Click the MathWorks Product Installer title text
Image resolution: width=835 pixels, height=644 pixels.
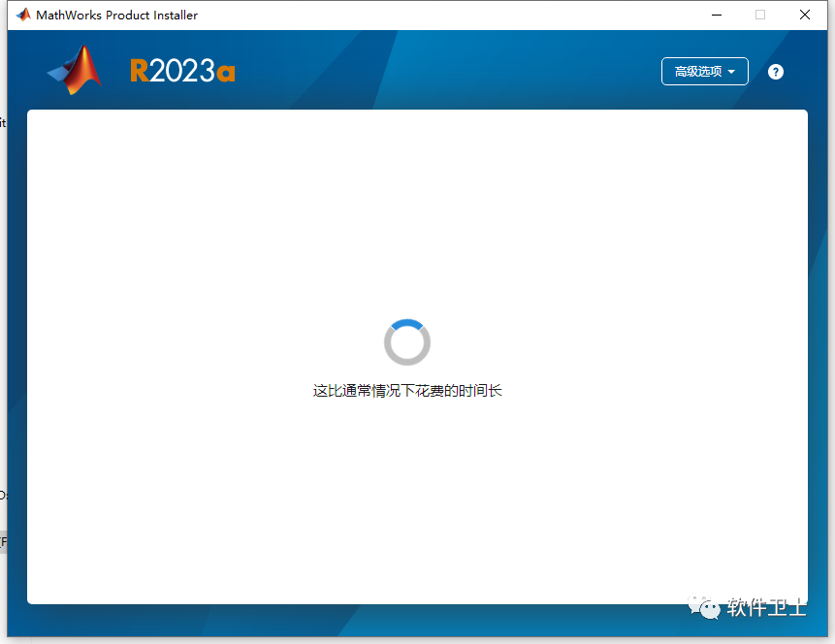[x=116, y=15]
